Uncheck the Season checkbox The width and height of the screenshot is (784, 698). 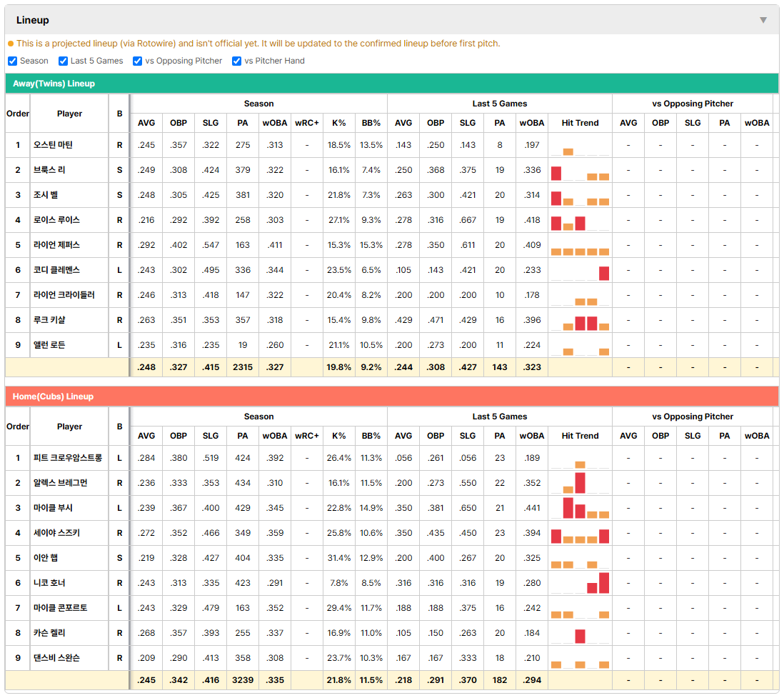coord(13,61)
